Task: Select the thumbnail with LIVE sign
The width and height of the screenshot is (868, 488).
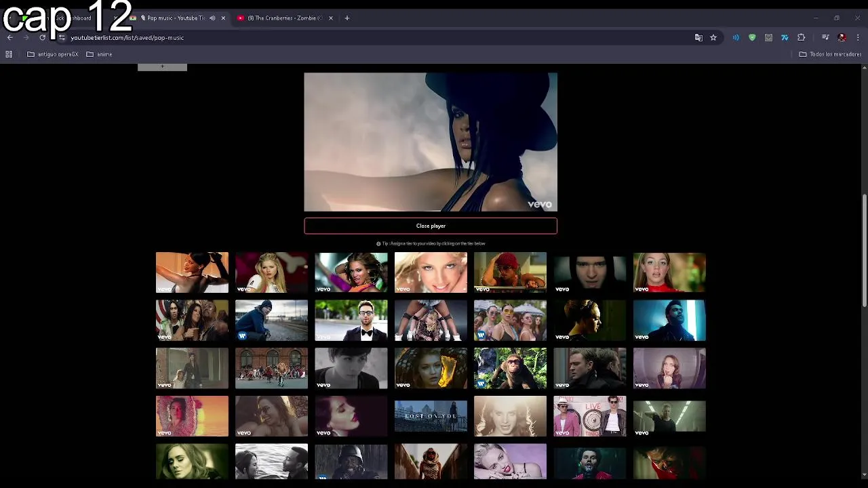Action: pyautogui.click(x=590, y=415)
